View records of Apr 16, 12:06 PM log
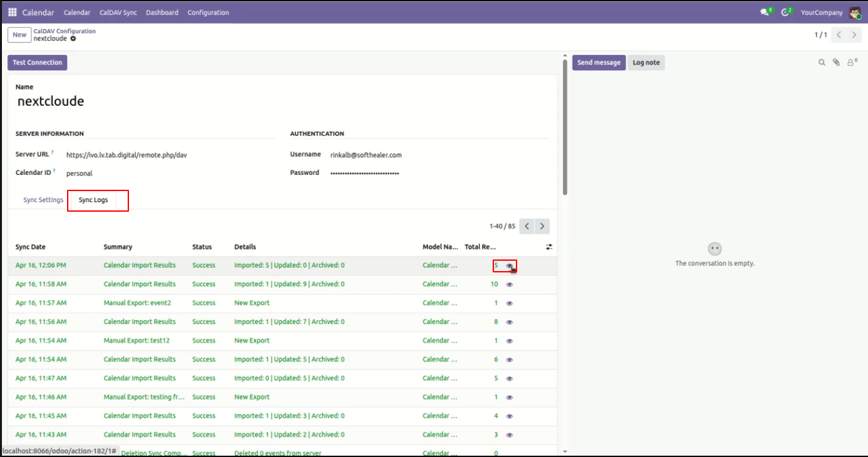 [509, 265]
